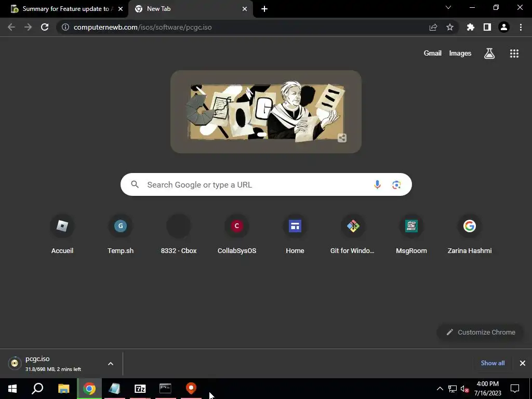Open muted volume tray icon
Screen dimensions: 532x399
465,389
